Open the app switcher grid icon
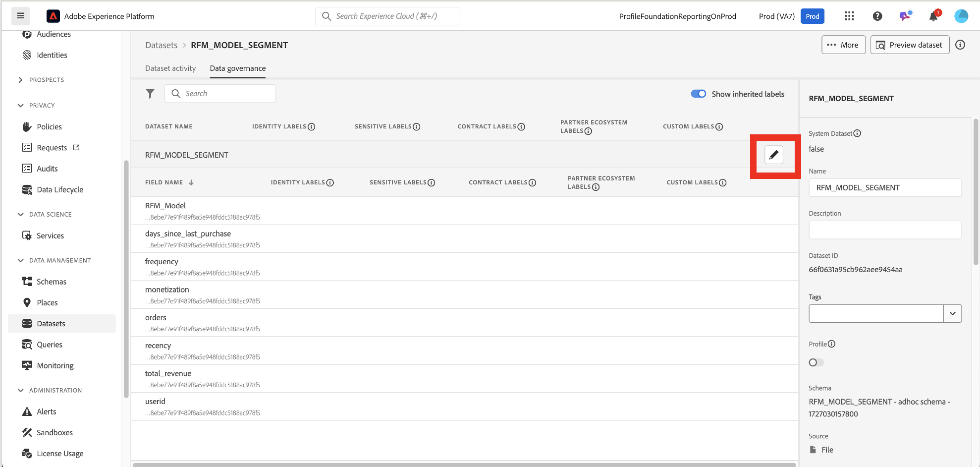980x467 pixels. [x=849, y=16]
